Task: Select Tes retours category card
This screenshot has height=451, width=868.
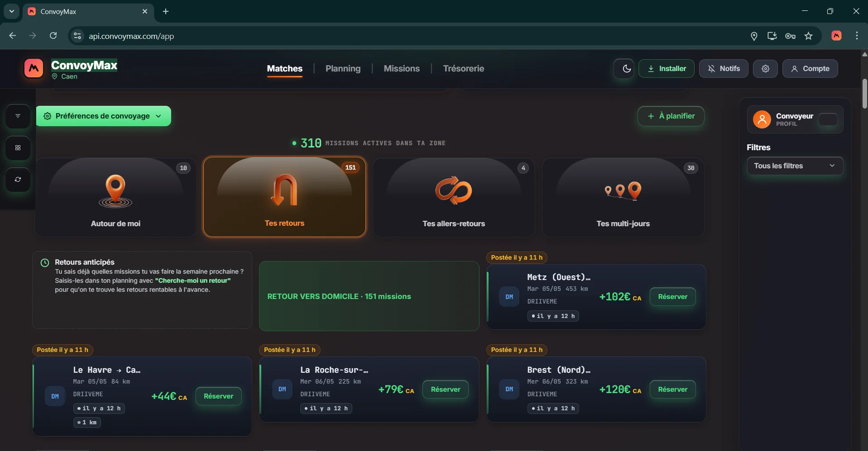Action: [284, 197]
